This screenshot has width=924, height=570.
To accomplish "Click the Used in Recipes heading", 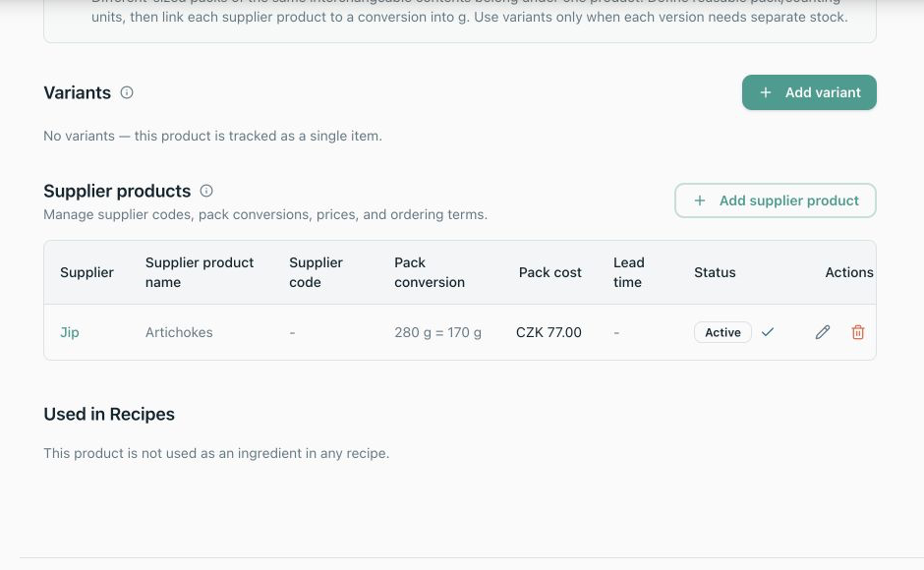I will click(109, 415).
